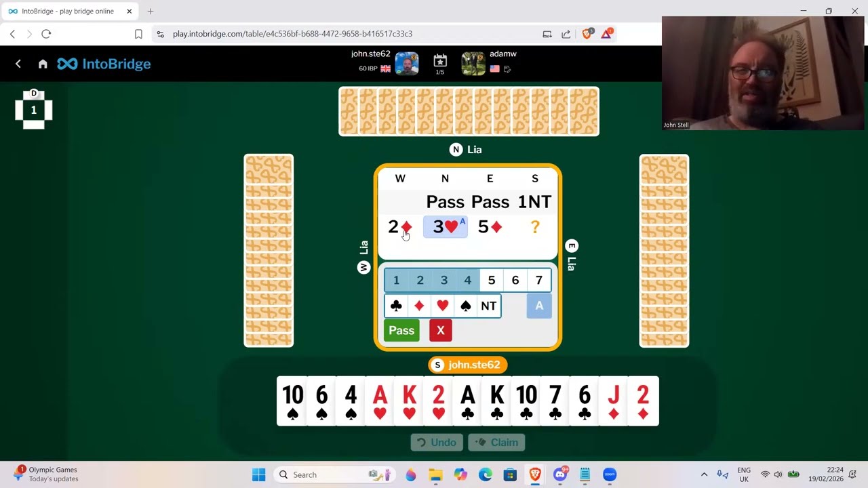Screen dimensions: 868x488
Task: Select the 10 of clubs card
Action: 526,401
